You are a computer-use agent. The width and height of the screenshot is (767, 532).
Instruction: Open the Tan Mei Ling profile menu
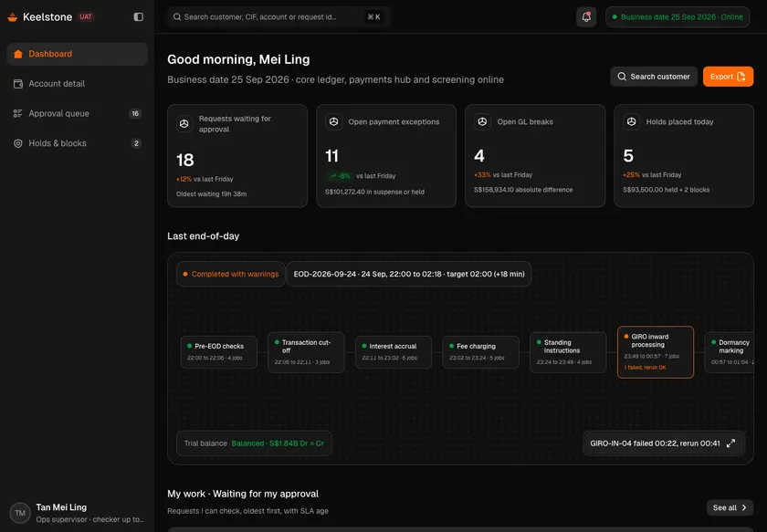pos(78,513)
